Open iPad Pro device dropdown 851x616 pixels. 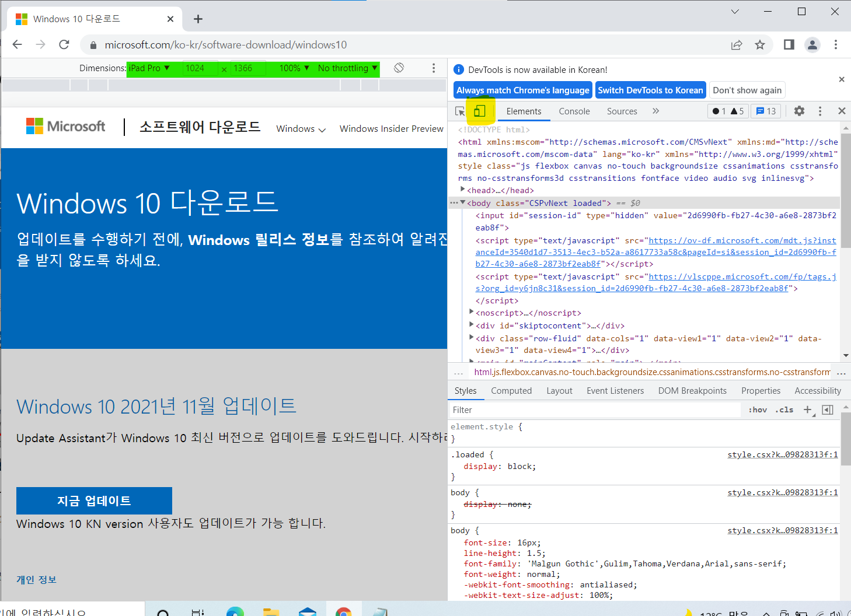tap(149, 68)
